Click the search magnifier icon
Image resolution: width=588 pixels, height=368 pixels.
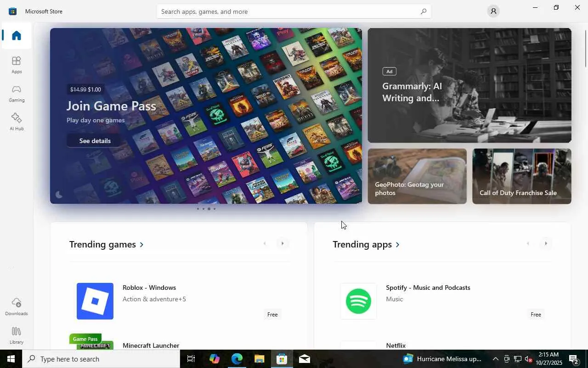click(424, 11)
